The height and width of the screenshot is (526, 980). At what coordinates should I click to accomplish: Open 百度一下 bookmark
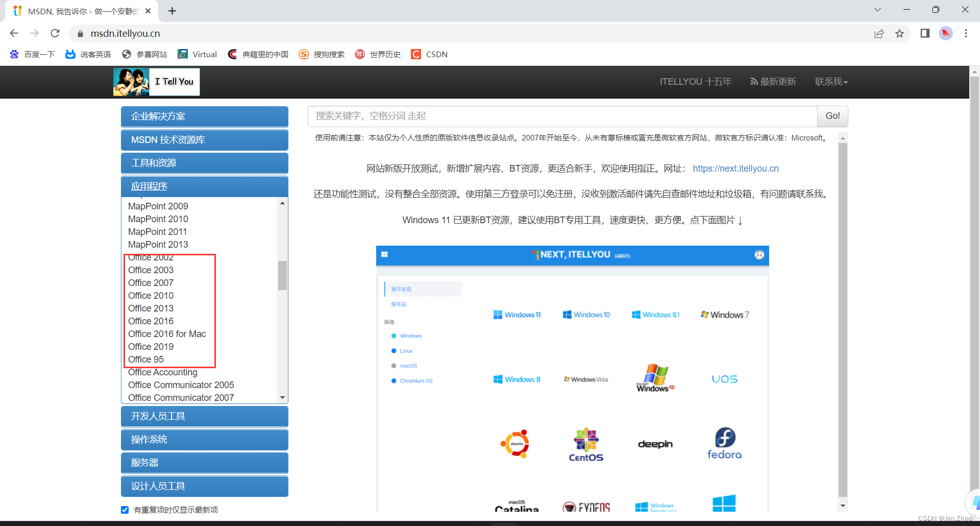(x=32, y=54)
